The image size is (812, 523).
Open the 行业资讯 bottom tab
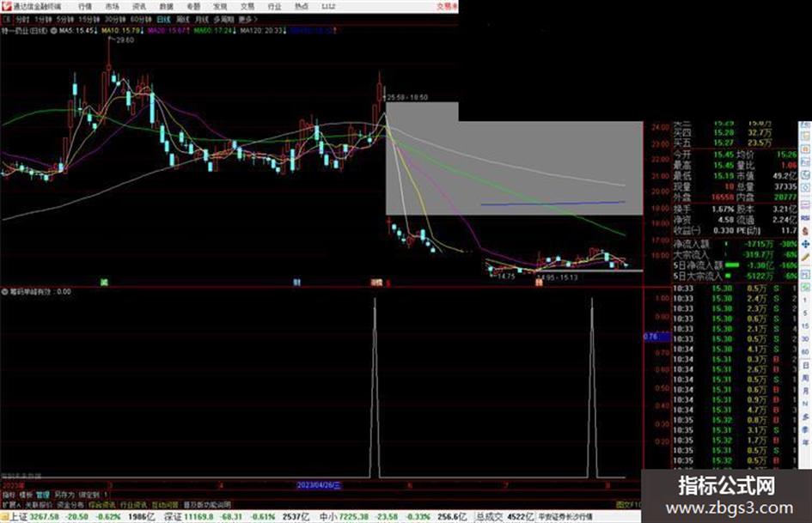point(133,504)
